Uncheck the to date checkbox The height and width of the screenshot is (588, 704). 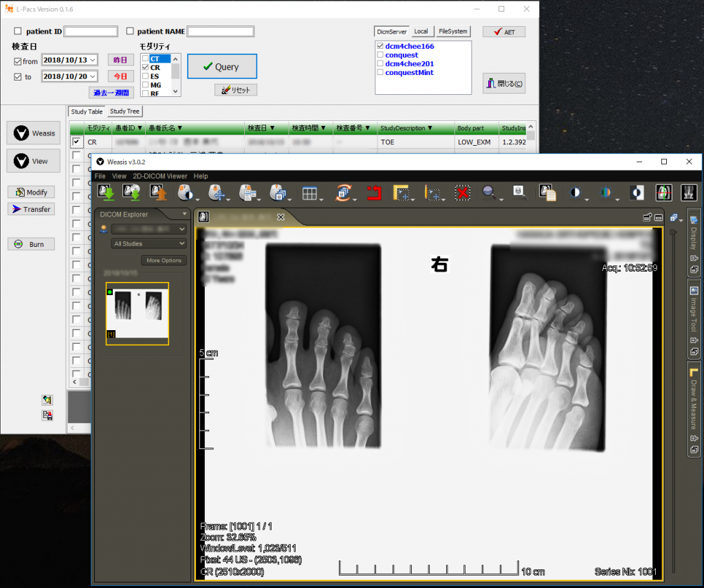pos(18,77)
